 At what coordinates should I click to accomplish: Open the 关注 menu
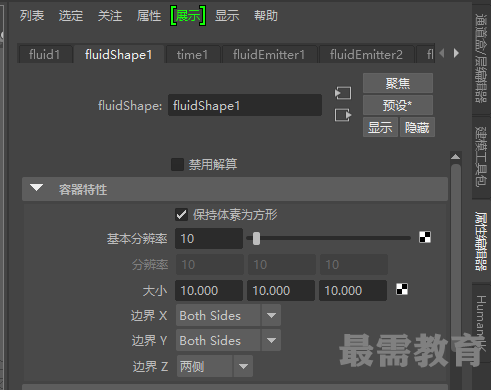[x=110, y=16]
